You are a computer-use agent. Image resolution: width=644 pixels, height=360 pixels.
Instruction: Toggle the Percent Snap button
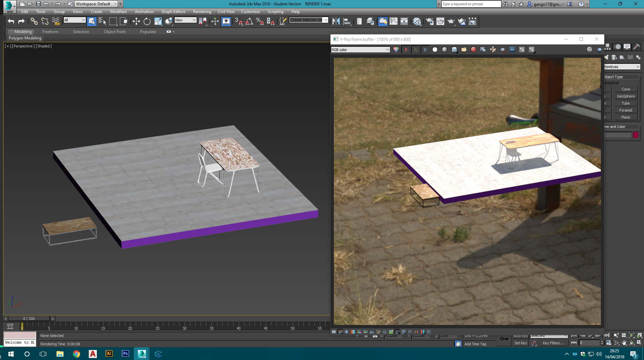click(x=260, y=21)
